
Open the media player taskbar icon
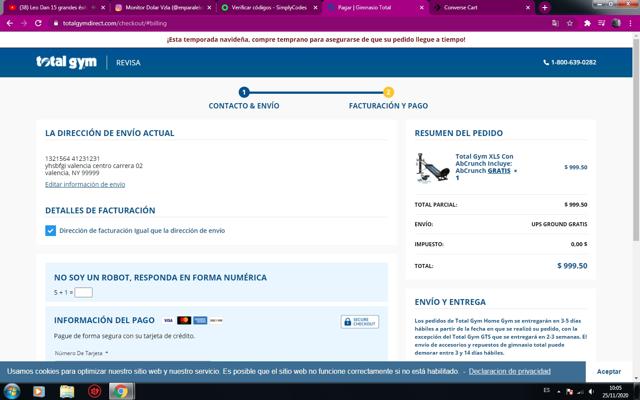(39, 392)
